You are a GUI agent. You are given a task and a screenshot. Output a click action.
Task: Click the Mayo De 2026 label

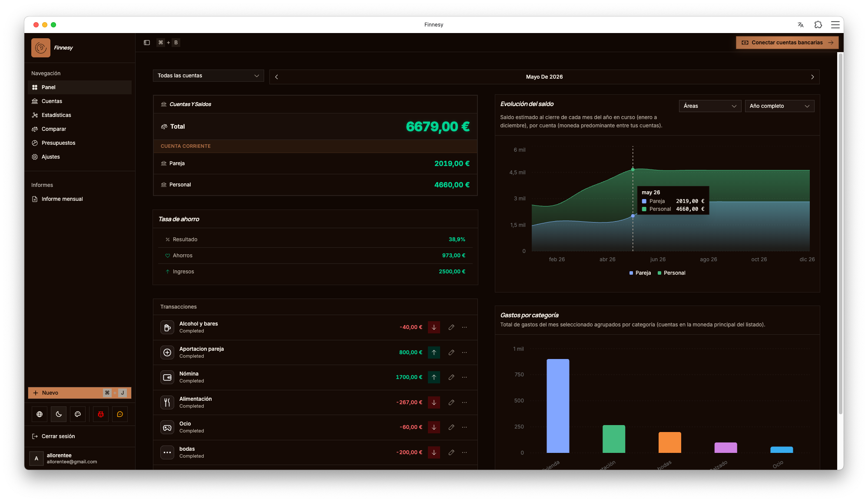pyautogui.click(x=544, y=77)
